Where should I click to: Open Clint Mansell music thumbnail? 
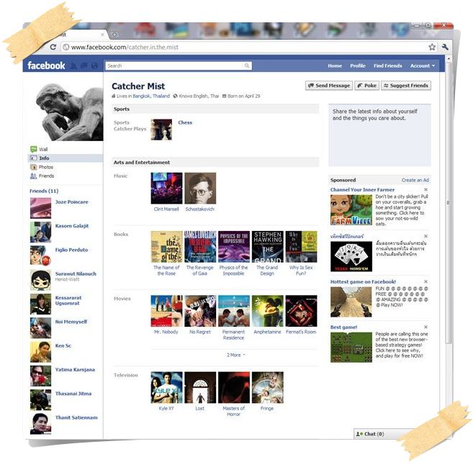coord(166,189)
